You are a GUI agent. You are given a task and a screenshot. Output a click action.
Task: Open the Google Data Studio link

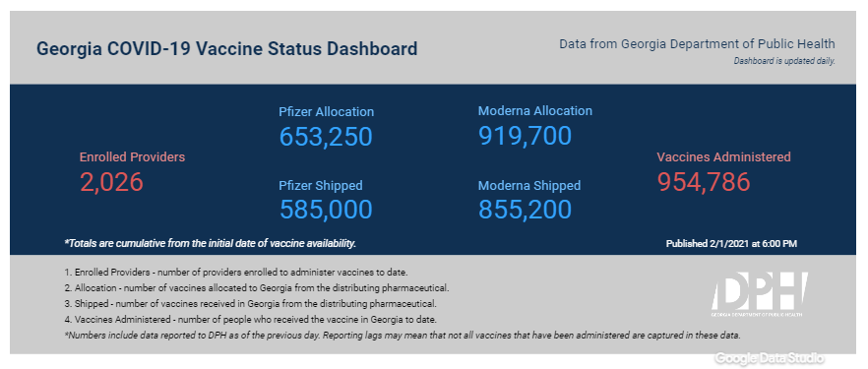[x=769, y=358]
